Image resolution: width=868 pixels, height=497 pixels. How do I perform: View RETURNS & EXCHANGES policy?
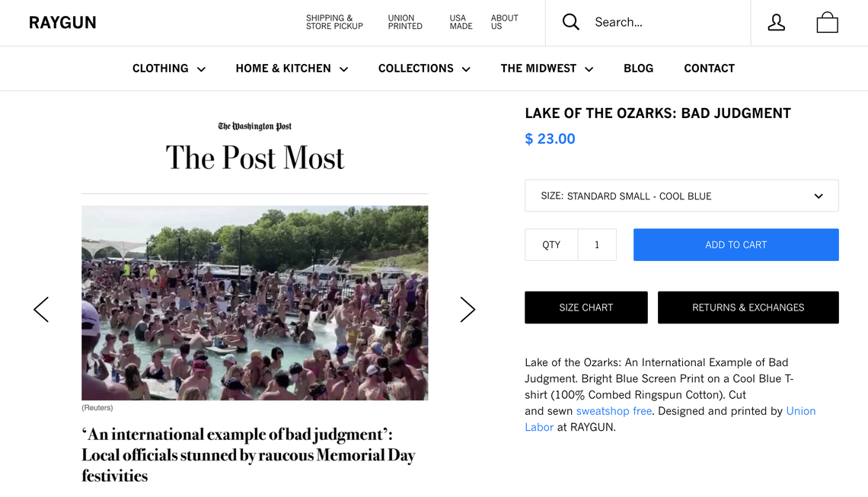748,307
